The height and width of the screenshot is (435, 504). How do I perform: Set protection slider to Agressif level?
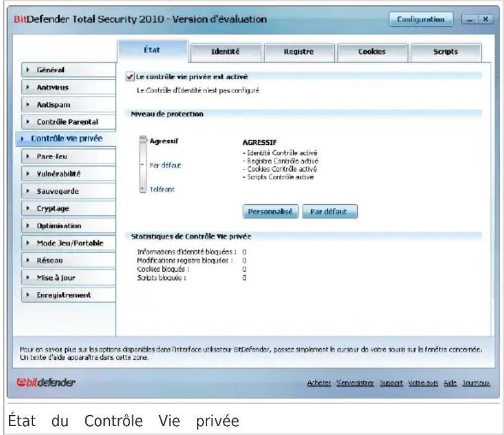pyautogui.click(x=164, y=141)
